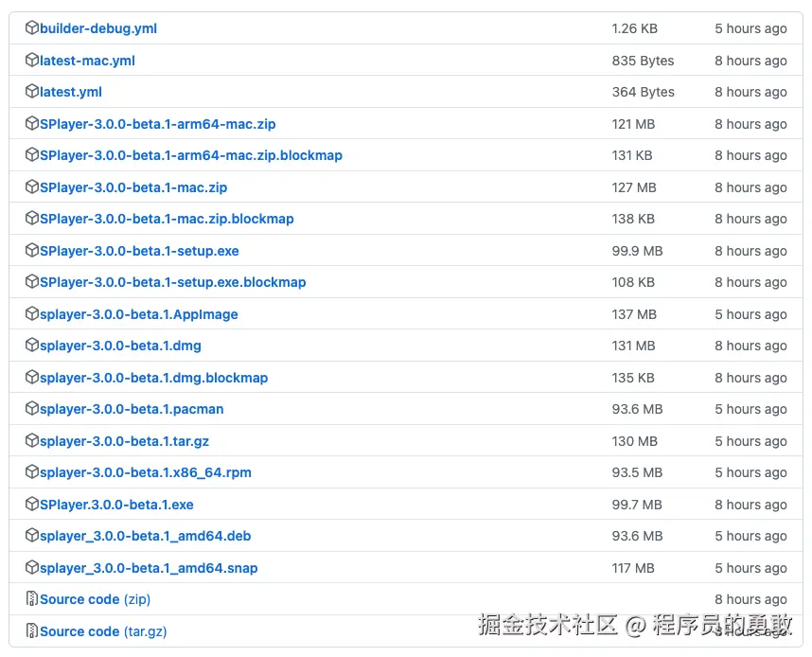Click package icon beside SPlayer-3.0.0-beta.1-setup.exe.blockmap
Screen dimensions: 812x657
pyautogui.click(x=32, y=281)
